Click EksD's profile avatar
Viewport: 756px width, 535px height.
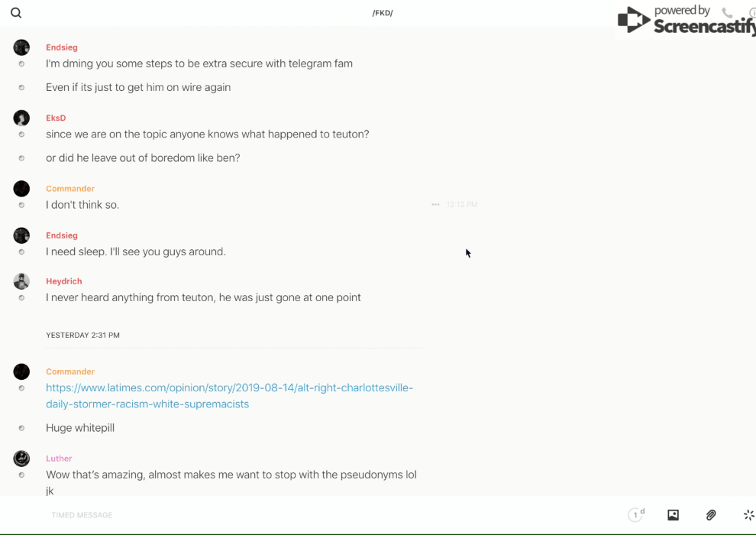coord(21,118)
